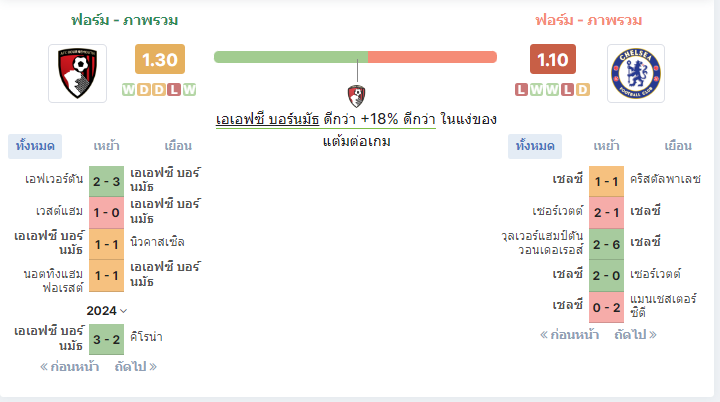Click the green part of the comparison bar
The width and height of the screenshot is (720, 402).
pyautogui.click(x=291, y=57)
